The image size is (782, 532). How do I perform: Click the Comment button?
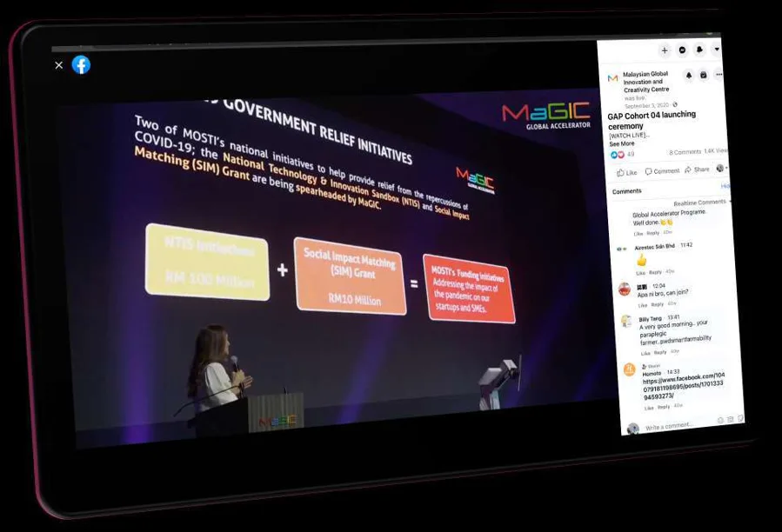(662, 171)
